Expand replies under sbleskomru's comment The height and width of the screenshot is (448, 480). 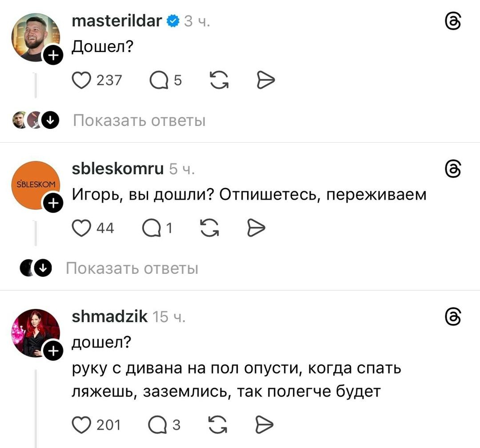pyautogui.click(x=132, y=268)
